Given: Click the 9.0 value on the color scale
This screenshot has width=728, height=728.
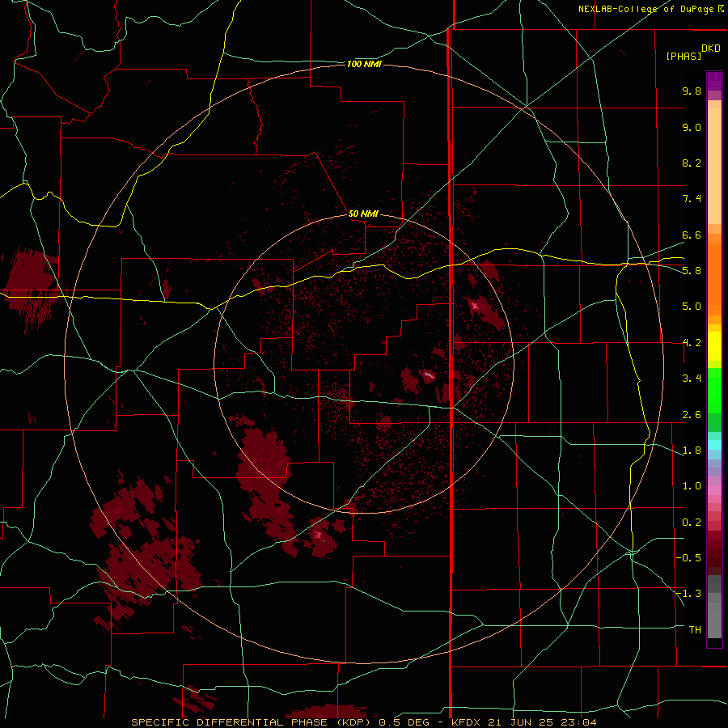Looking at the screenshot, I should [692, 127].
